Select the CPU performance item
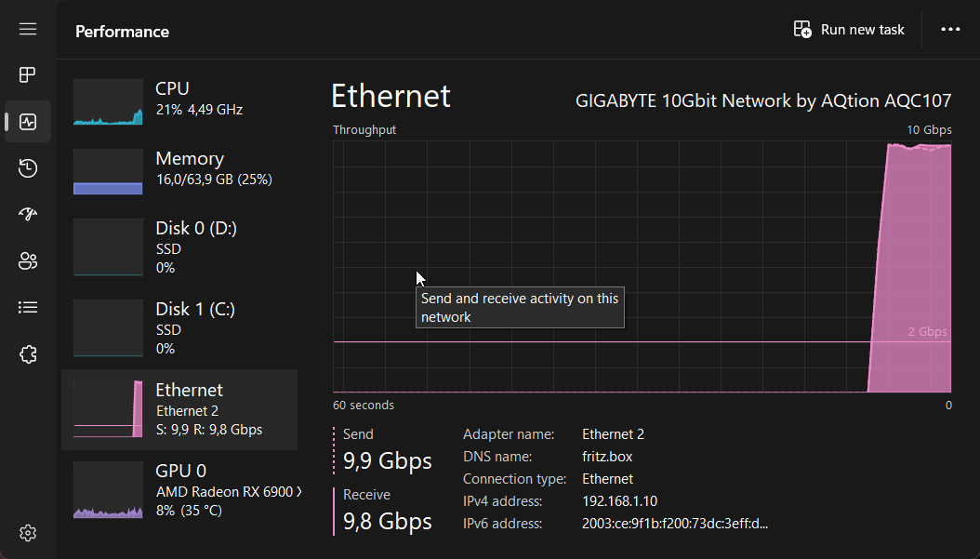Viewport: 980px width, 559px height. click(179, 100)
